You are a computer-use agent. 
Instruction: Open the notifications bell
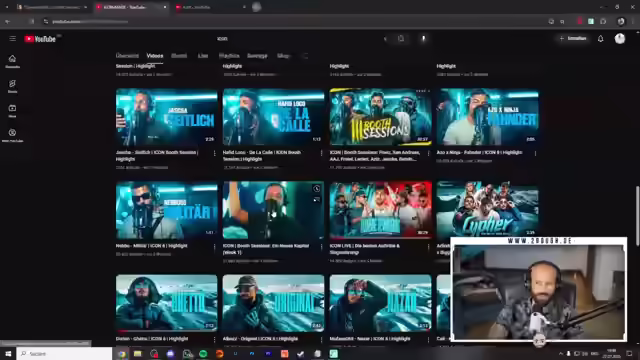[x=600, y=39]
